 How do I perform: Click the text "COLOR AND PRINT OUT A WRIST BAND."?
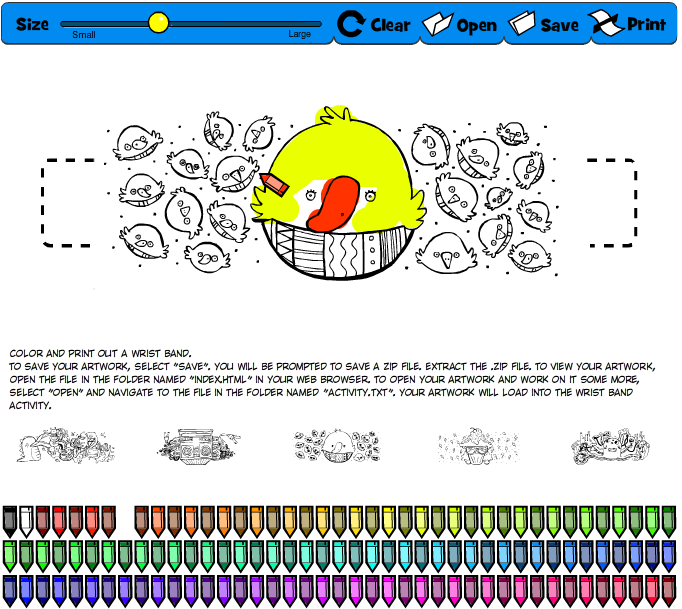pyautogui.click(x=100, y=353)
